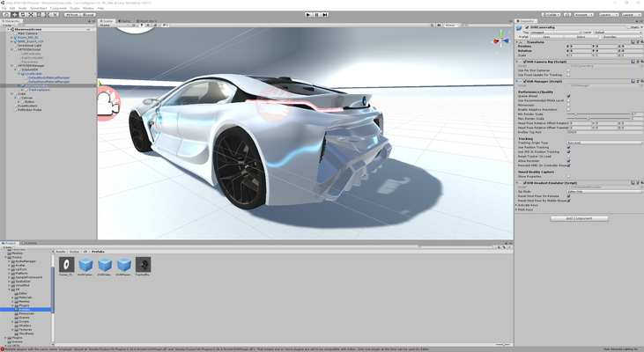This screenshot has width=644, height=352.
Task: Select the Rotate tool in toolbar
Action: 23,14
